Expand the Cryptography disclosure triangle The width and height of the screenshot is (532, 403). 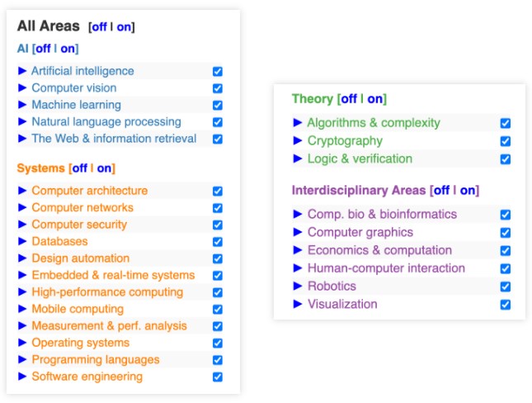[x=298, y=140]
